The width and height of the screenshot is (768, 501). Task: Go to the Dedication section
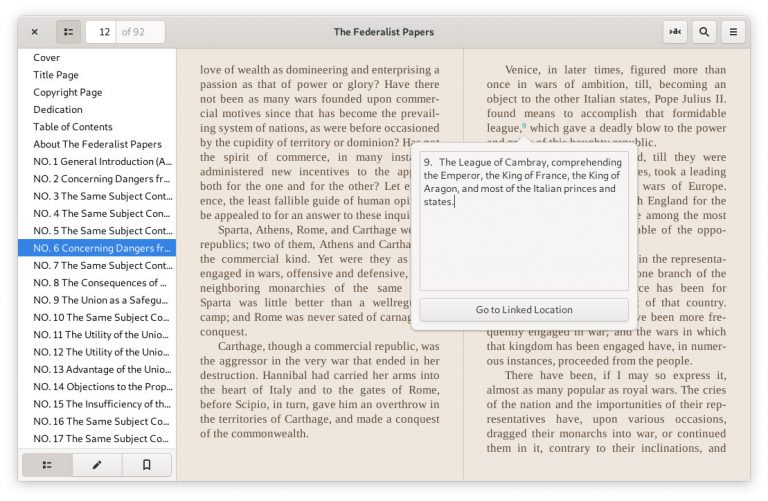coord(97,109)
